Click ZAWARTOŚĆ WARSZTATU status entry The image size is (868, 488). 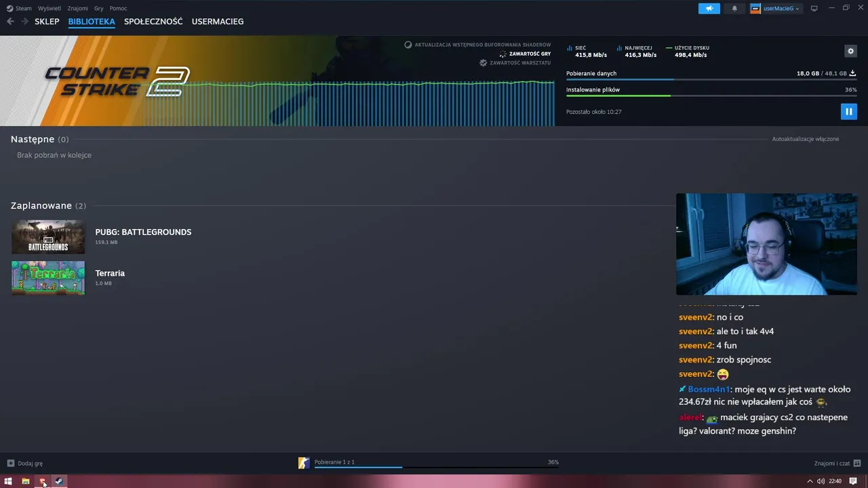pyautogui.click(x=515, y=62)
